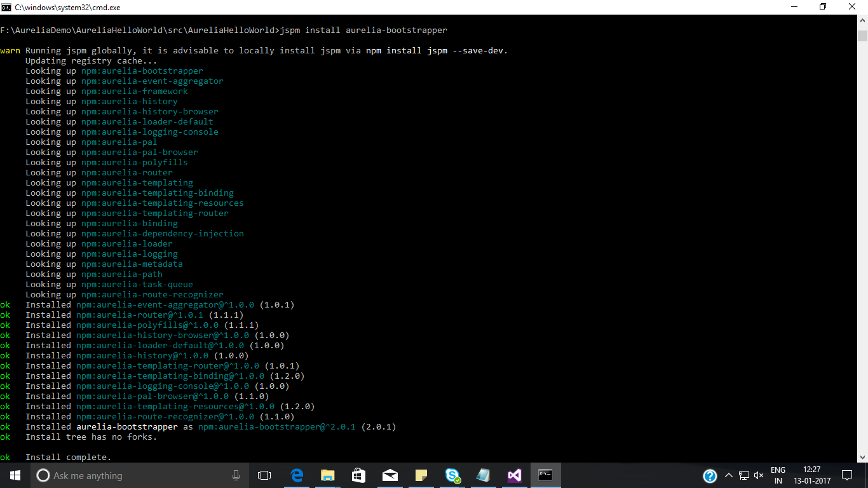Click the 'npm:aurelia-templating-resources' Looking up text
Image resolution: width=868 pixels, height=488 pixels.
click(163, 203)
